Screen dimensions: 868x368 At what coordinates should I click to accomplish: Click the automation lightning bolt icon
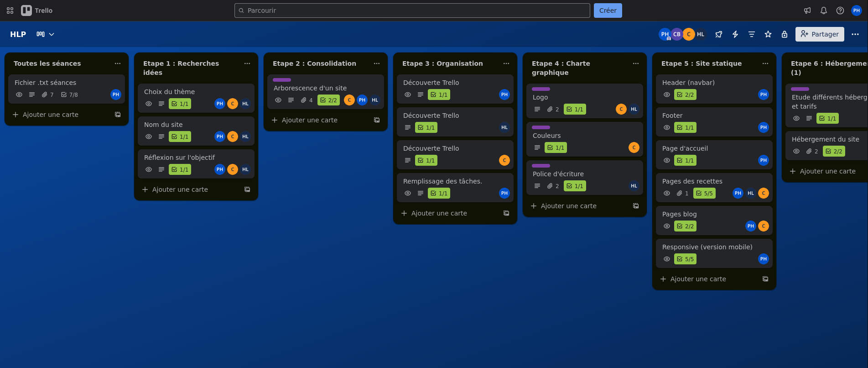735,34
